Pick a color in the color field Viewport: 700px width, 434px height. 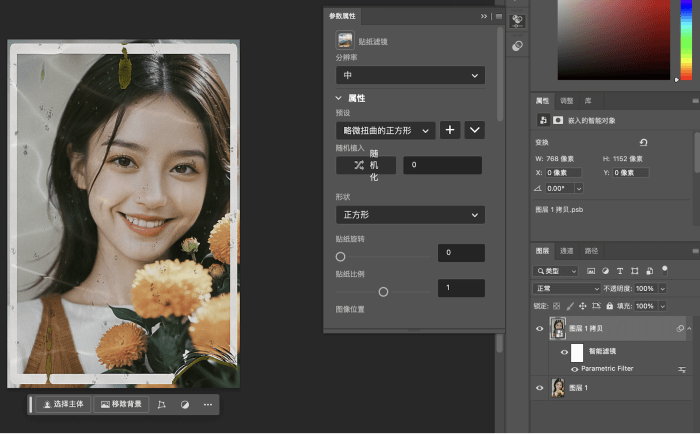(614, 39)
